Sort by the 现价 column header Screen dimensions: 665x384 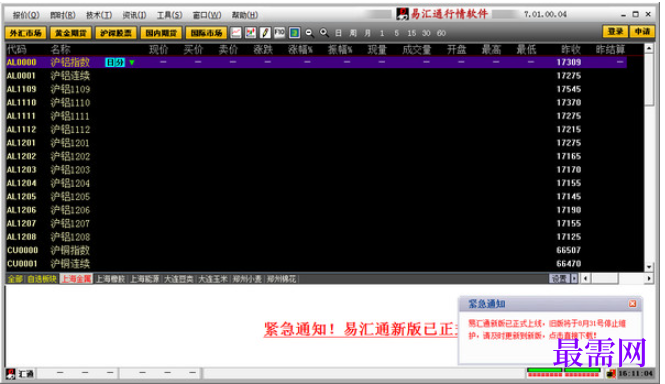159,49
